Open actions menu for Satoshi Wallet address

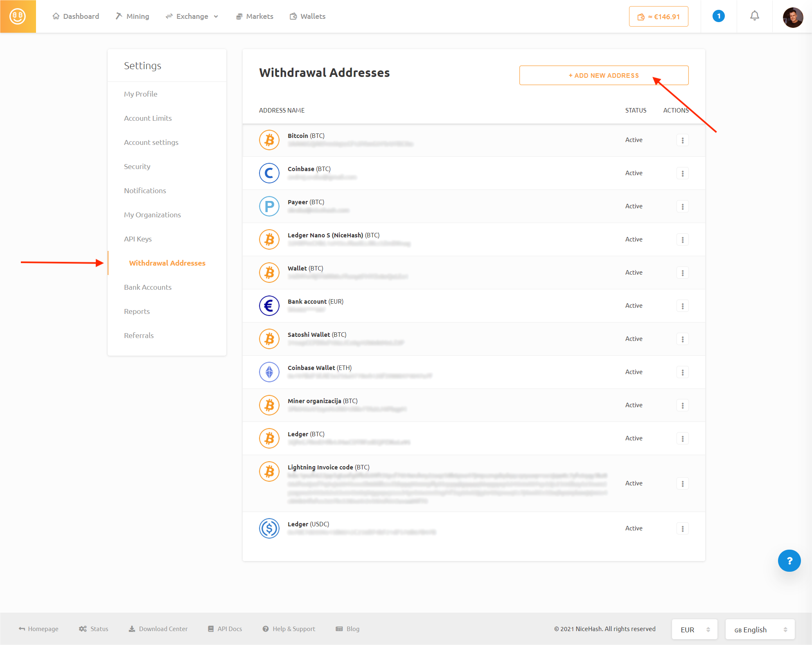coord(682,339)
